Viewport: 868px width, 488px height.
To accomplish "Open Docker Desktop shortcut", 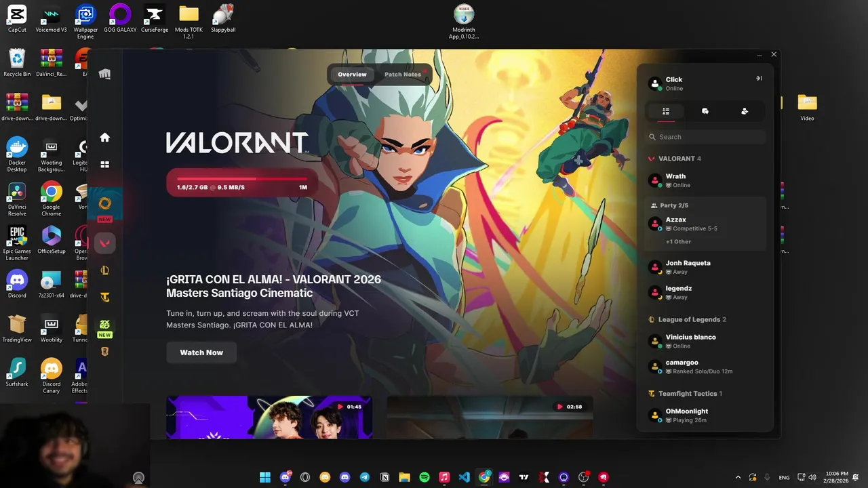I will click(17, 155).
